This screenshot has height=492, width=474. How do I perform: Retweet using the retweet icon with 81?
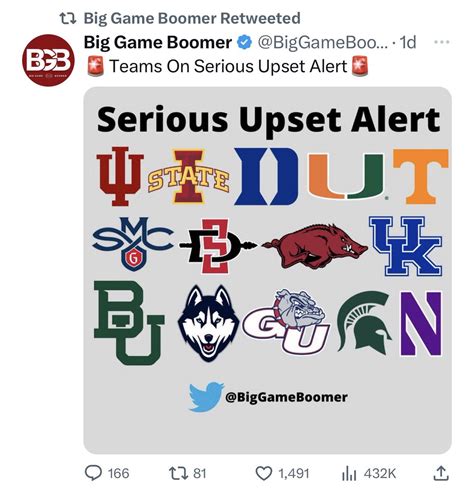(177, 473)
